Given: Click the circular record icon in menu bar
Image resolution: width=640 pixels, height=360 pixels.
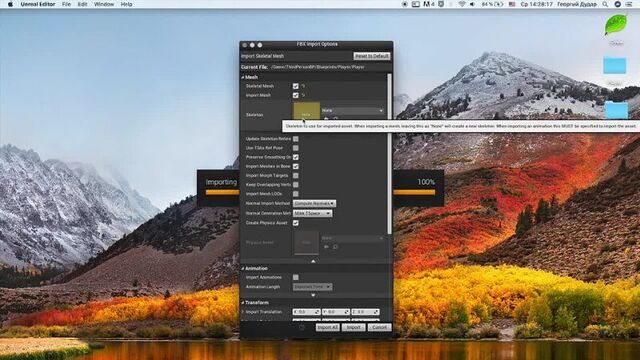Looking at the screenshot, I should [404, 4].
